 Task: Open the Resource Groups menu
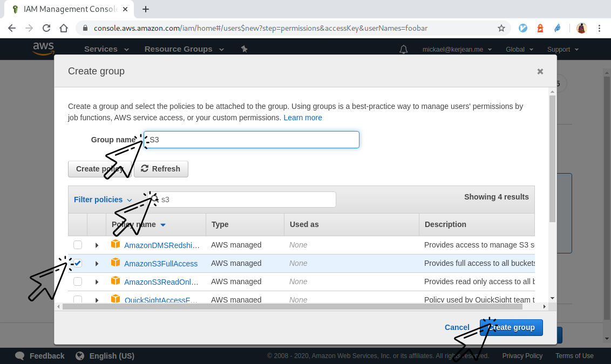click(184, 49)
